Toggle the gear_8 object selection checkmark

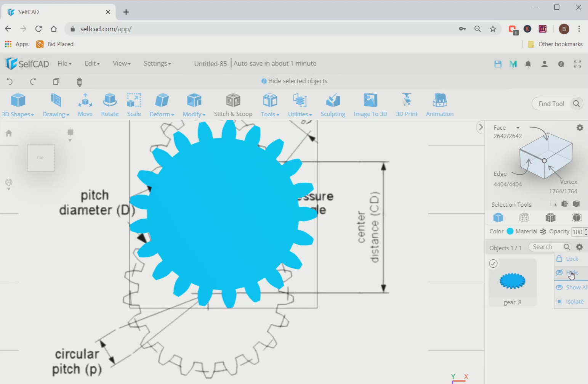[x=493, y=263]
